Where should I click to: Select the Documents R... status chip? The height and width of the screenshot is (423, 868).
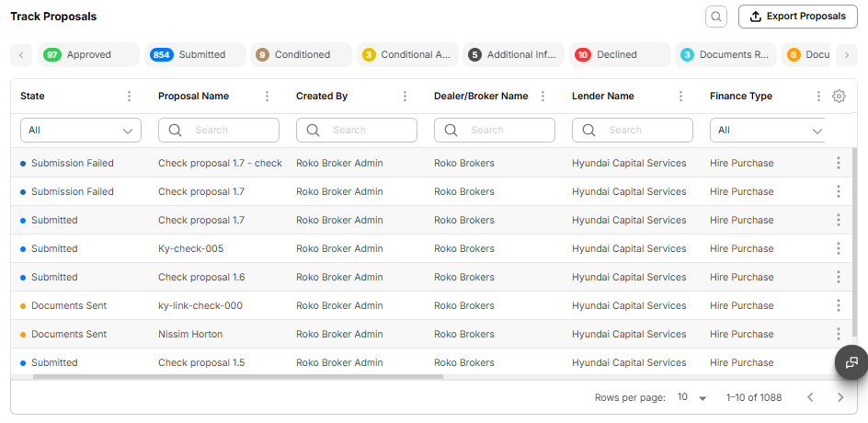coord(725,55)
